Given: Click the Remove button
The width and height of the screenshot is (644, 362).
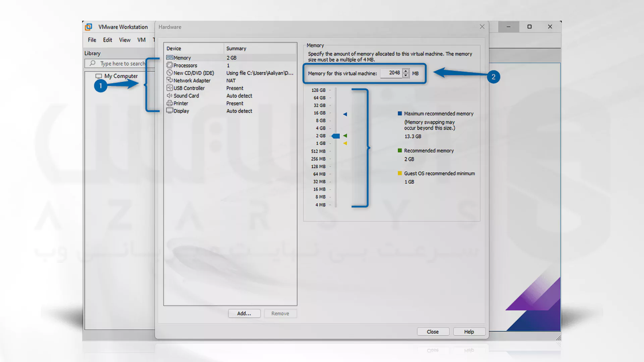Looking at the screenshot, I should coord(280,313).
